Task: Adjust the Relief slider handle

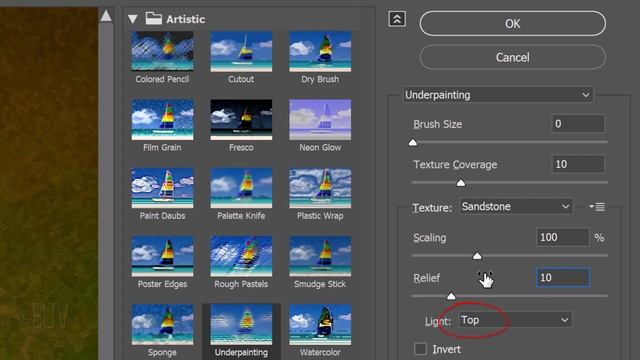Action: [x=451, y=296]
